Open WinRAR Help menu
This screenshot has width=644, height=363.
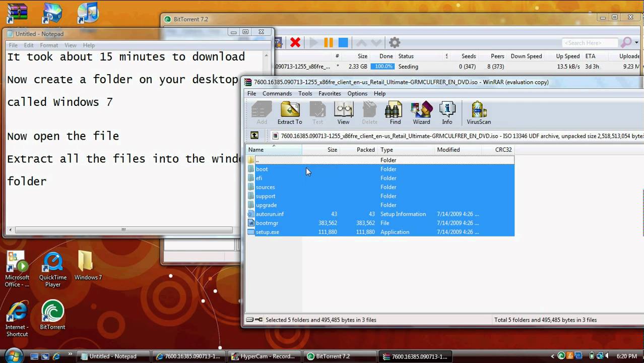point(379,93)
